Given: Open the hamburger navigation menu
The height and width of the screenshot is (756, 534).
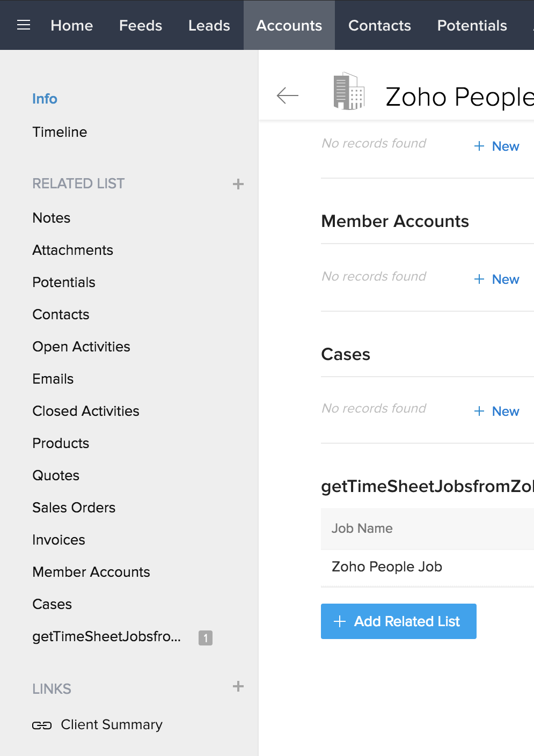Looking at the screenshot, I should [x=24, y=25].
